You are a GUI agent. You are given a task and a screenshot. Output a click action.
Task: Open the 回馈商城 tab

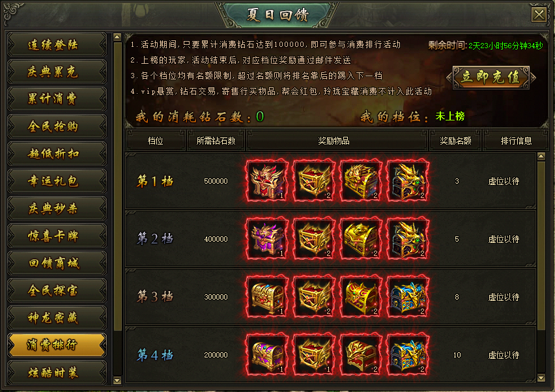[x=57, y=263]
